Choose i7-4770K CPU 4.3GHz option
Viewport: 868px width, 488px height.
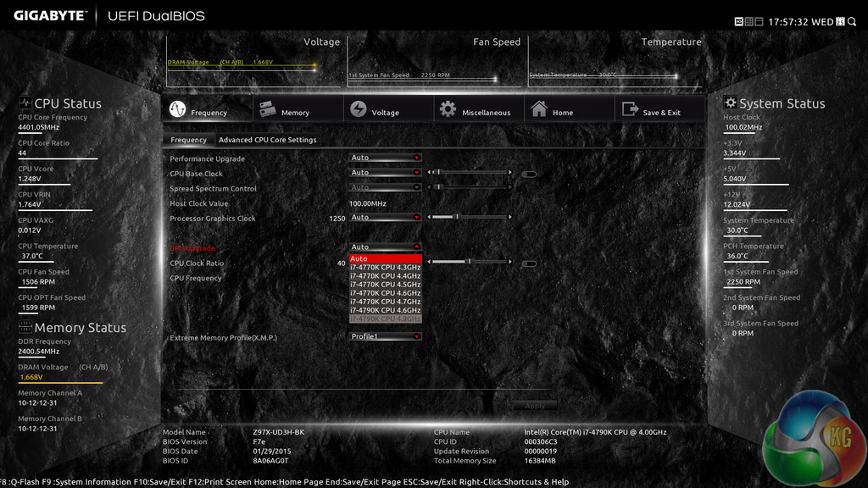386,267
